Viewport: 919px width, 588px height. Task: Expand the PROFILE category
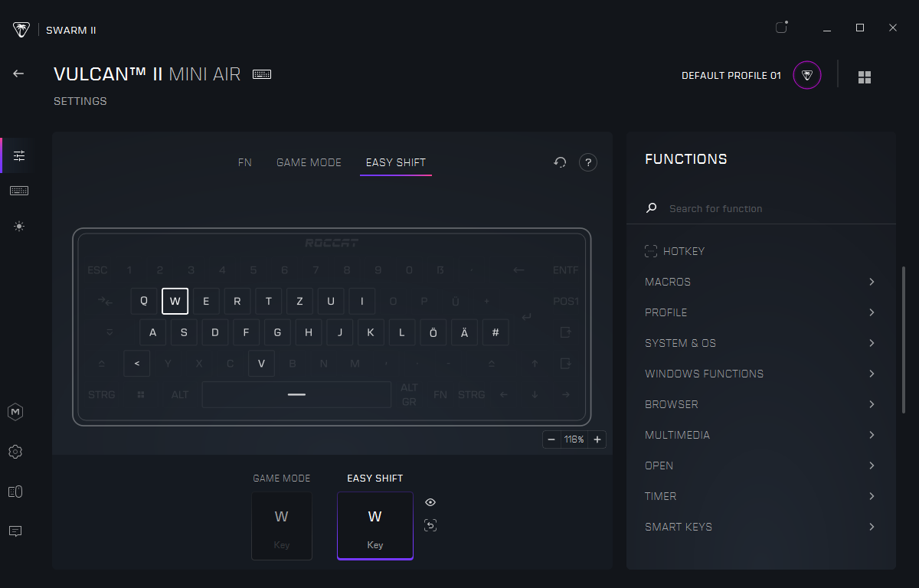click(760, 312)
